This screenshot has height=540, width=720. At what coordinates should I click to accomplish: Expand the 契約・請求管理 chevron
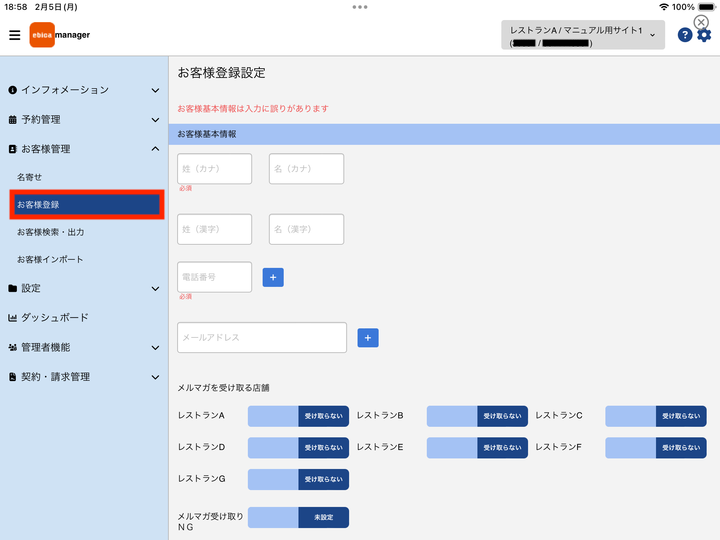[155, 377]
